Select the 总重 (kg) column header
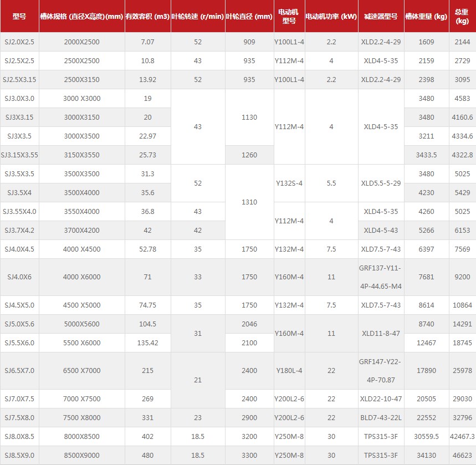 point(462,17)
